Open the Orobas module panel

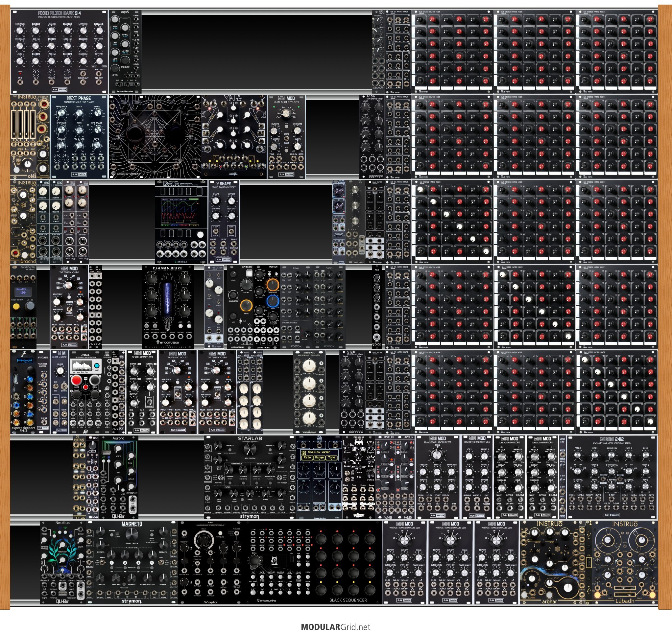click(x=155, y=137)
